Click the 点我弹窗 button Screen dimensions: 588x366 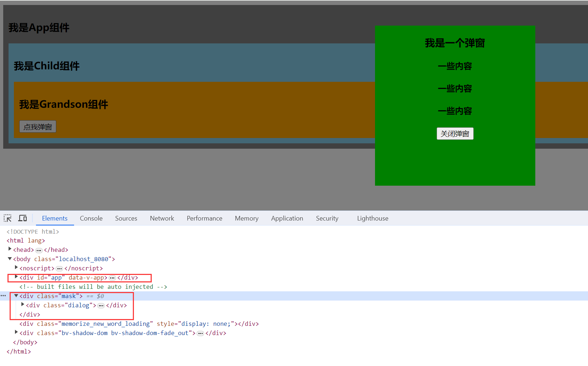[38, 127]
